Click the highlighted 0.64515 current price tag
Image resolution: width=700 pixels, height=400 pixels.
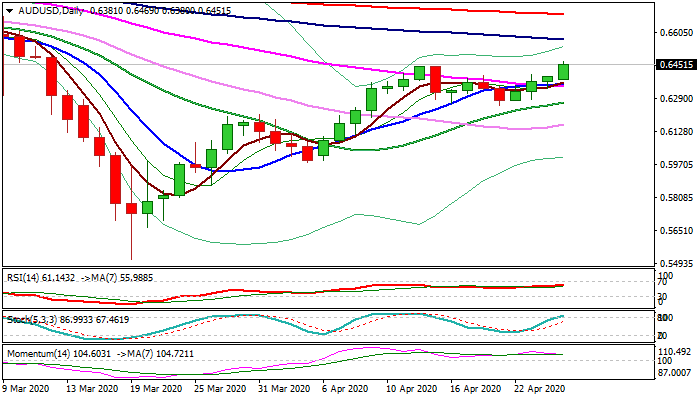tap(673, 65)
